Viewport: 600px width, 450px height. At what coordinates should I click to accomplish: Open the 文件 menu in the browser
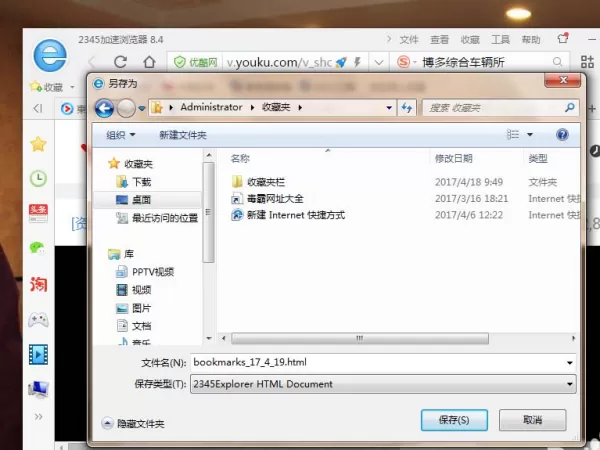click(x=409, y=39)
